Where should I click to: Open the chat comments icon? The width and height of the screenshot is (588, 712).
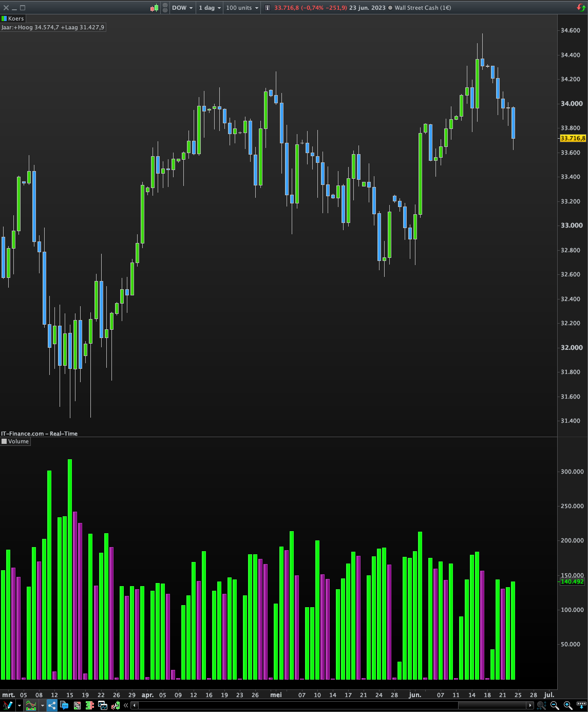64,705
